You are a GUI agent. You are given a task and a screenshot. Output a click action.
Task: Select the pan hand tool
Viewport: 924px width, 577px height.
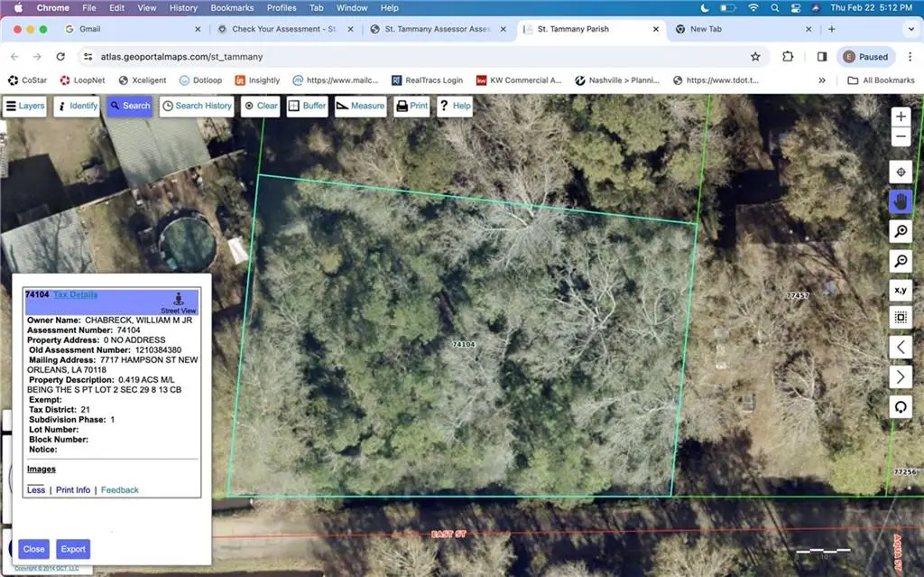[900, 200]
